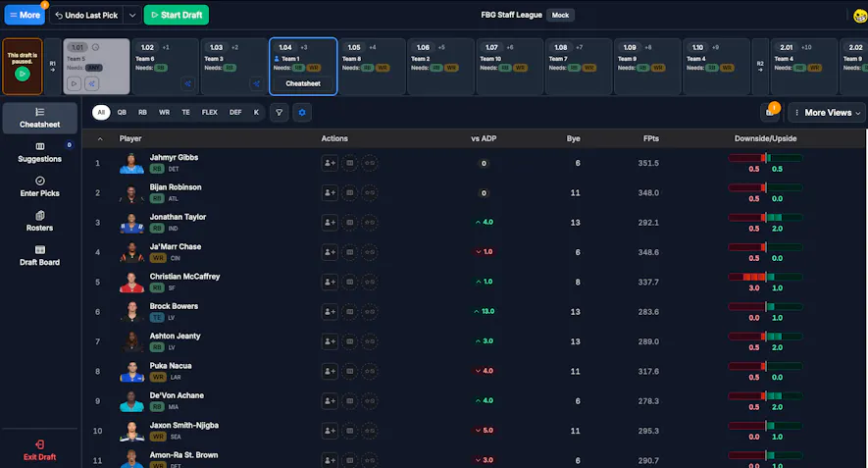
Task: Click the blue auto-pick icon in pick 1.02 card
Action: [187, 83]
